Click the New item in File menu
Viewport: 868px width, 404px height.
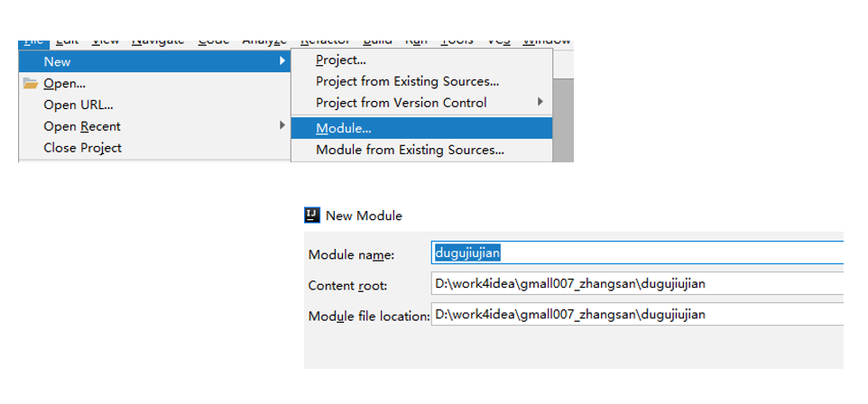57,61
